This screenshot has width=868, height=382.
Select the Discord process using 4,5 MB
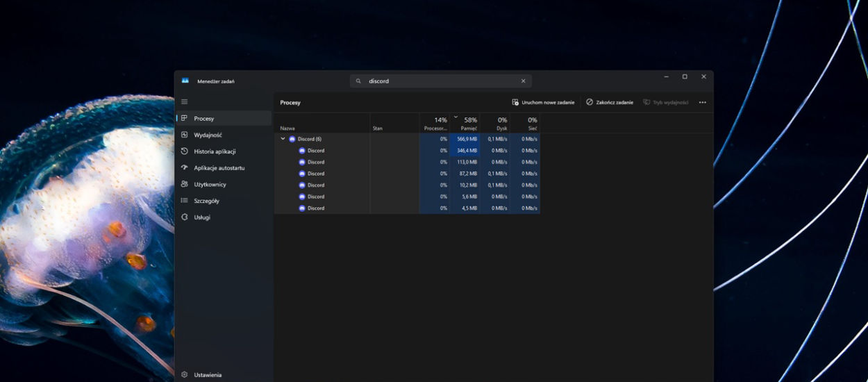316,208
